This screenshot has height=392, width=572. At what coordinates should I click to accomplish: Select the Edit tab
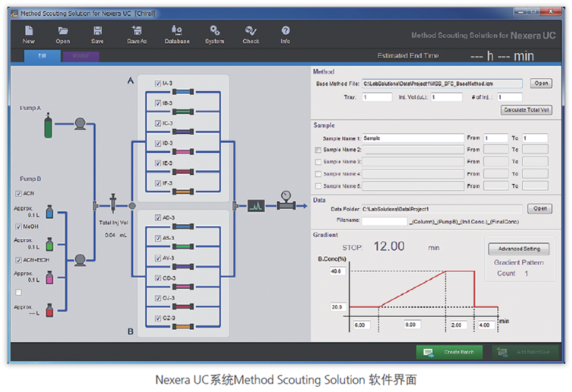pos(42,56)
